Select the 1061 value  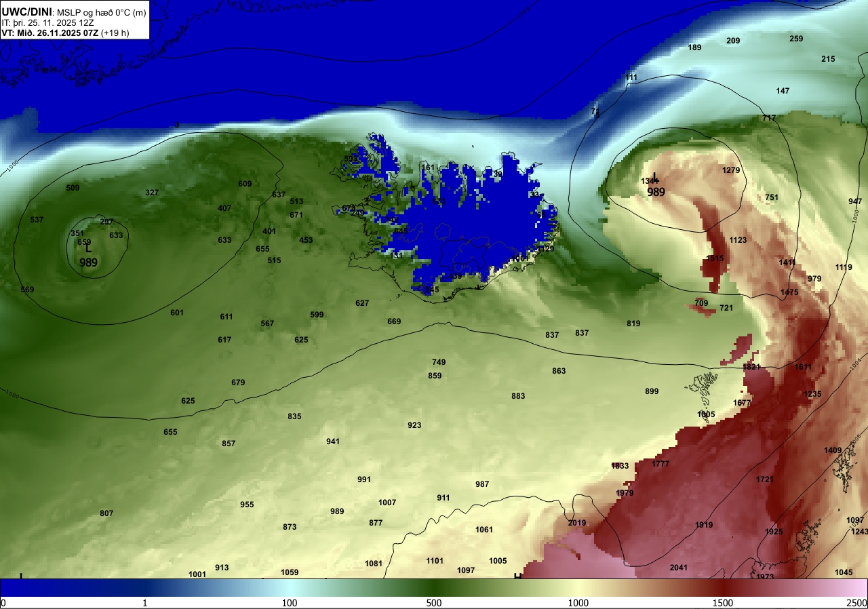pyautogui.click(x=484, y=530)
